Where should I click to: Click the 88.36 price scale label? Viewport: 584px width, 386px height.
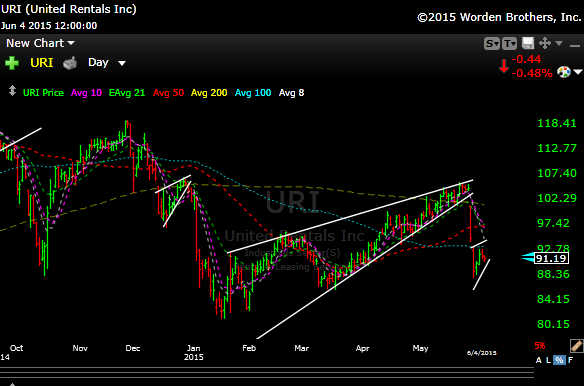(553, 274)
